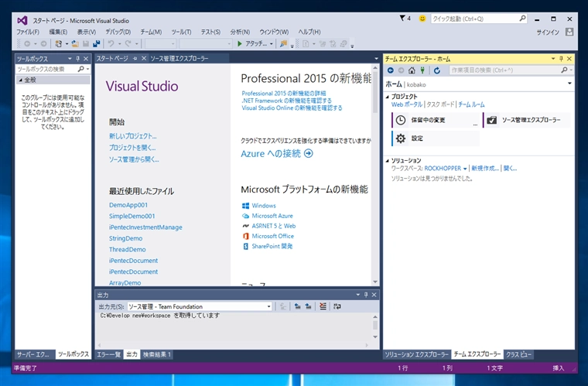
Task: Open recent file StringDemo
Action: tap(125, 238)
